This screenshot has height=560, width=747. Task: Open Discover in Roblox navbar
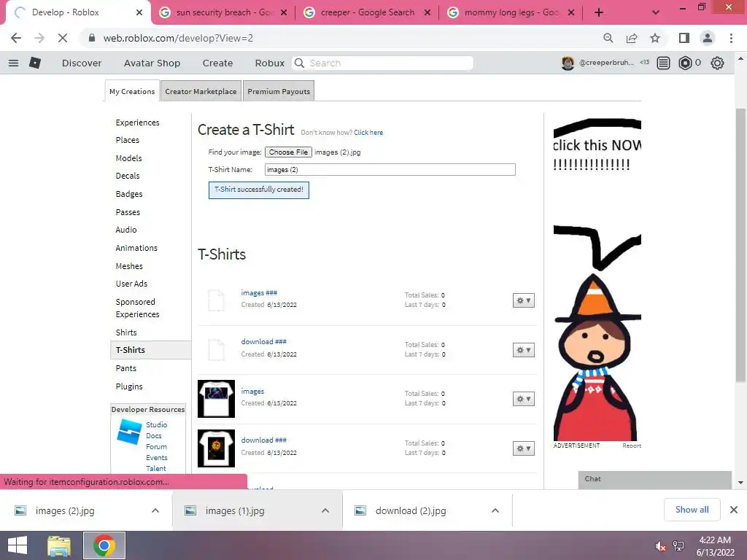click(82, 63)
